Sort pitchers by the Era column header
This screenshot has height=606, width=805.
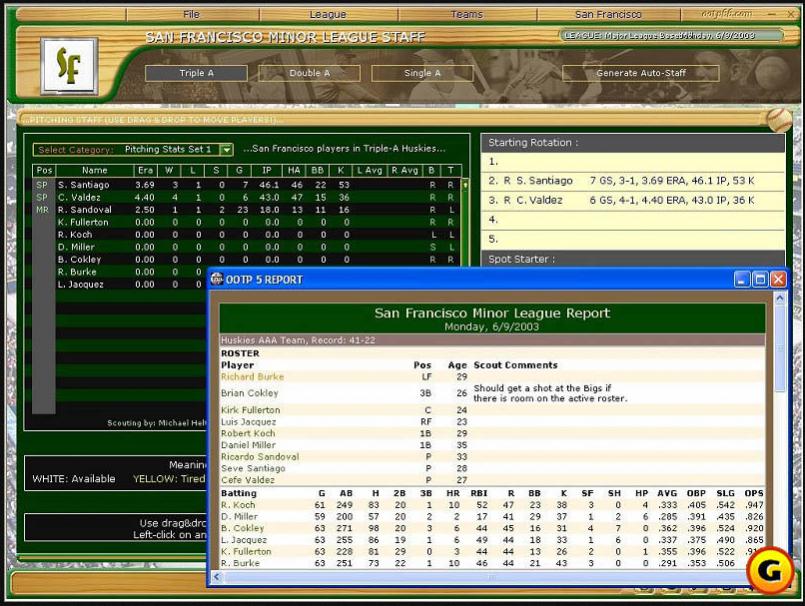[x=145, y=171]
